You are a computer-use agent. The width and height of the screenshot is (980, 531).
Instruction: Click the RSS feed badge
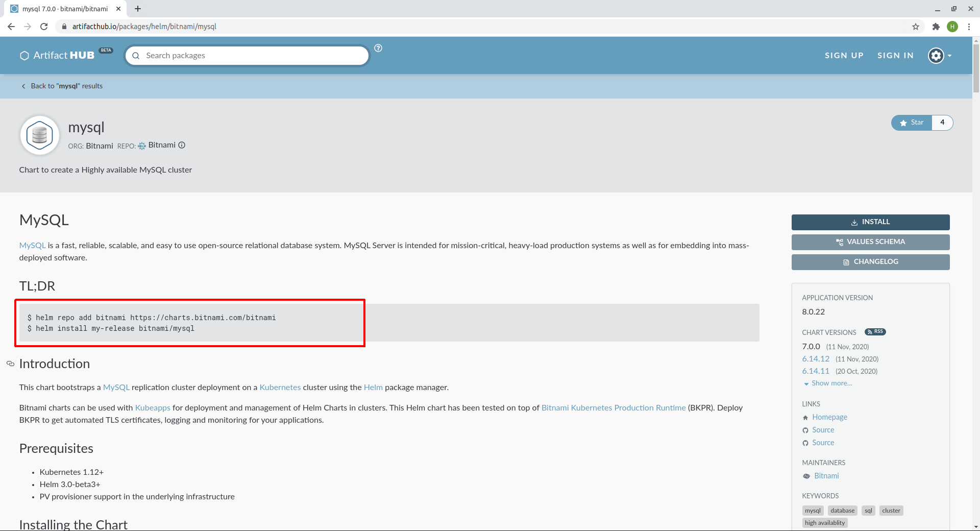click(x=875, y=332)
